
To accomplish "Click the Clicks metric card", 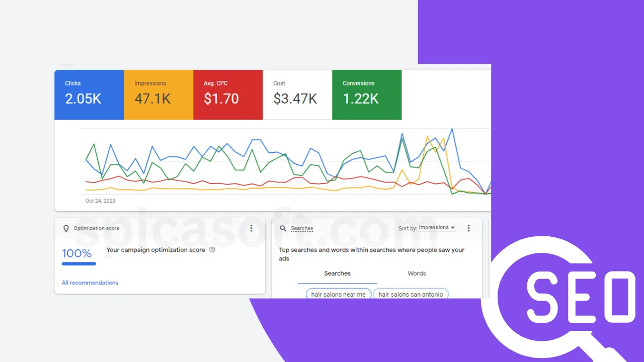I will (x=89, y=95).
